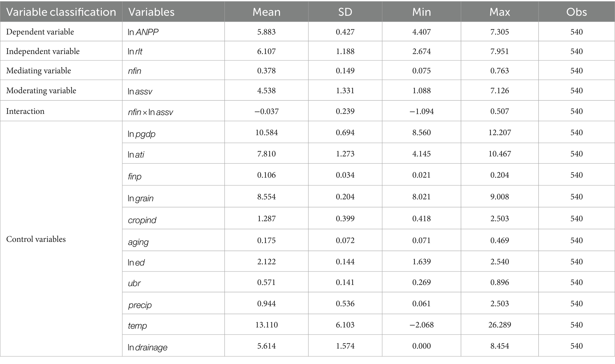Click the Dependent variable row label
The height and width of the screenshot is (364, 615).
pyautogui.click(x=40, y=32)
